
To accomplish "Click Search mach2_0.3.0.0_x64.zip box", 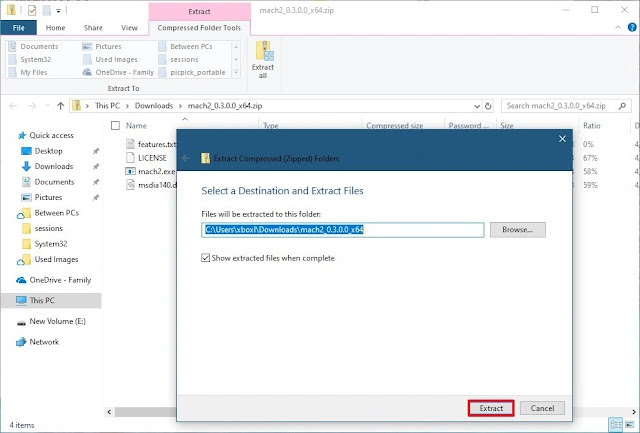I will point(565,104).
